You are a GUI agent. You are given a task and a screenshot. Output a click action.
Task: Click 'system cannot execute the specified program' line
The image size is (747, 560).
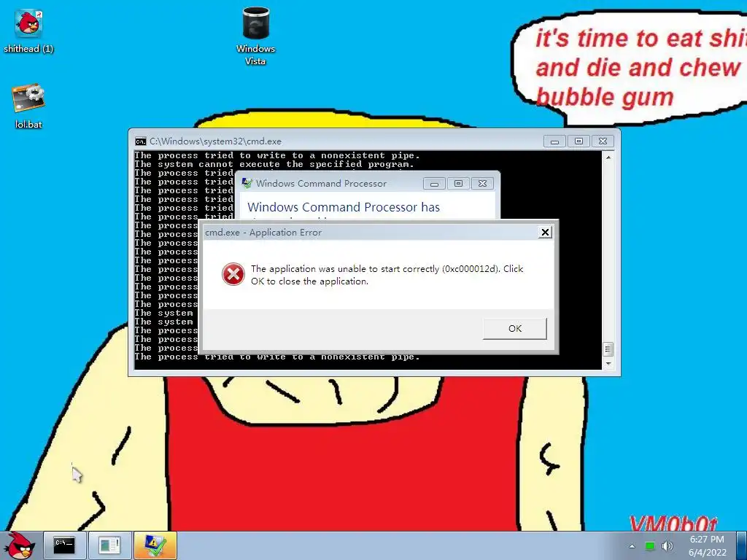(274, 164)
